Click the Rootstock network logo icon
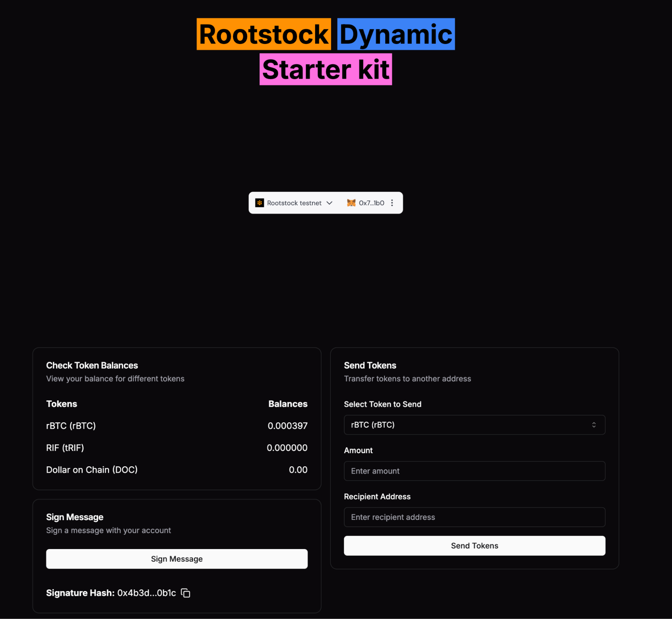Screen dimensions: 672x619 pyautogui.click(x=259, y=203)
